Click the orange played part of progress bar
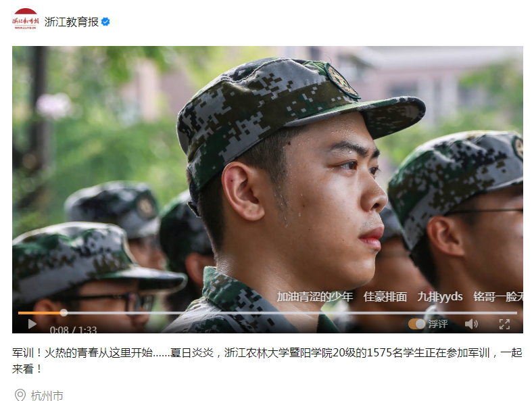532x401 pixels. (39, 312)
